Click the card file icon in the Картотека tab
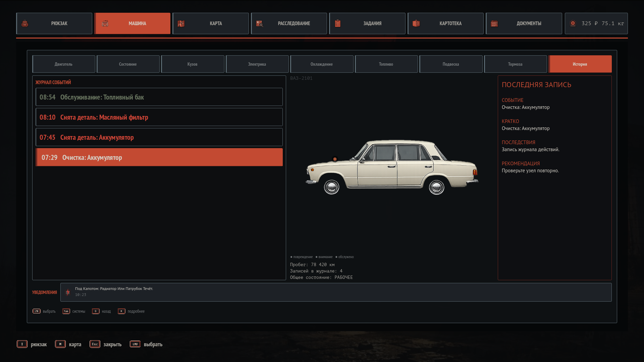This screenshot has height=362, width=644. (x=416, y=23)
